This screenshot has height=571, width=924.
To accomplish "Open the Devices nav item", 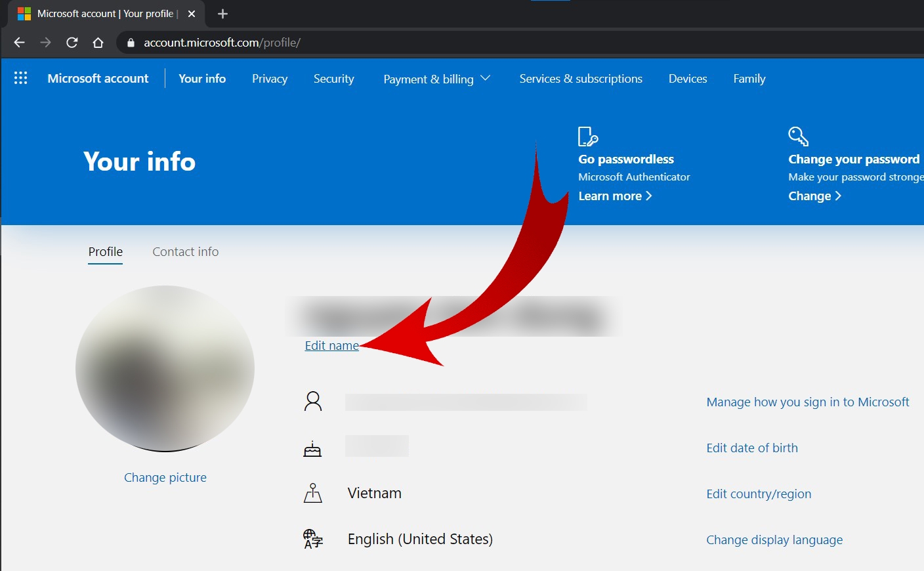I will pos(688,79).
